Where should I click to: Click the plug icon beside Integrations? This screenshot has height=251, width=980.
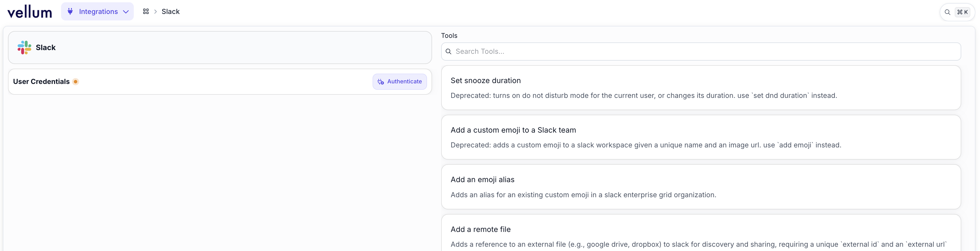(70, 11)
